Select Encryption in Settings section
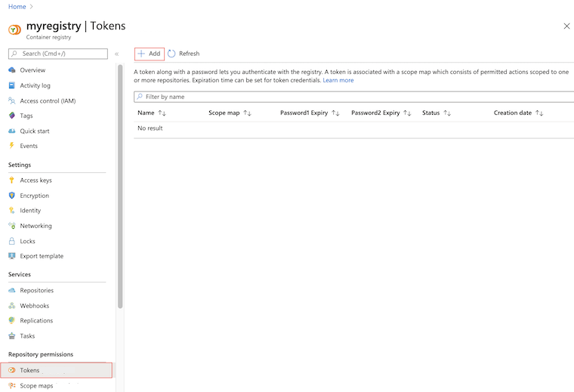The height and width of the screenshot is (392, 574). tap(35, 196)
